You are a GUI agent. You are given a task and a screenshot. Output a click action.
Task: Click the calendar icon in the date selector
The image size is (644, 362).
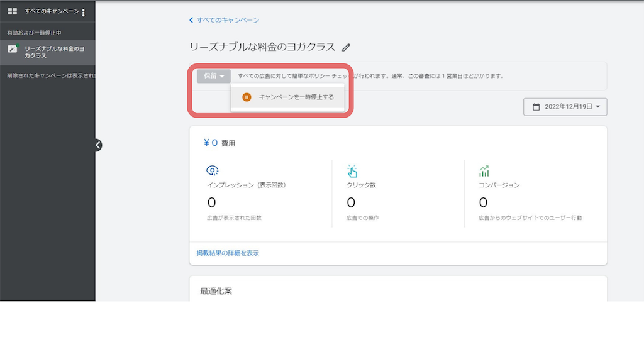pyautogui.click(x=536, y=107)
